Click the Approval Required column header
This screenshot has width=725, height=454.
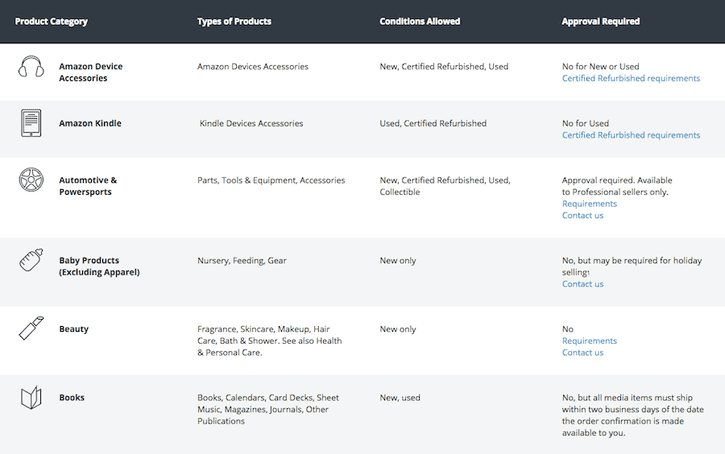click(x=600, y=21)
